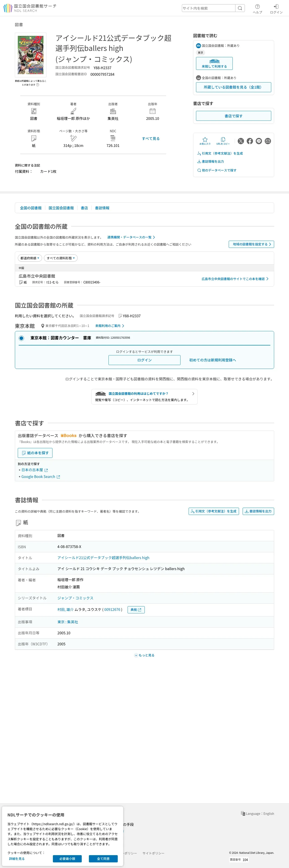Click 初めての方は新規利用登録へ link
This screenshot has width=289, height=868.
point(213,360)
